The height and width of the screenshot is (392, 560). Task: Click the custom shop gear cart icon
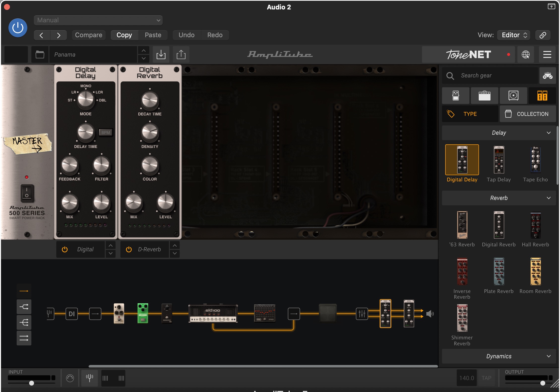tap(548, 75)
